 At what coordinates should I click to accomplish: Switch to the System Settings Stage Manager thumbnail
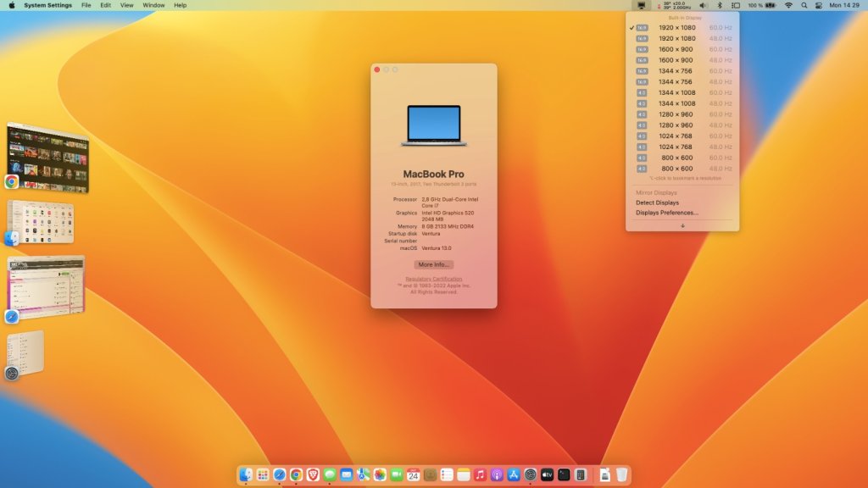tap(25, 353)
